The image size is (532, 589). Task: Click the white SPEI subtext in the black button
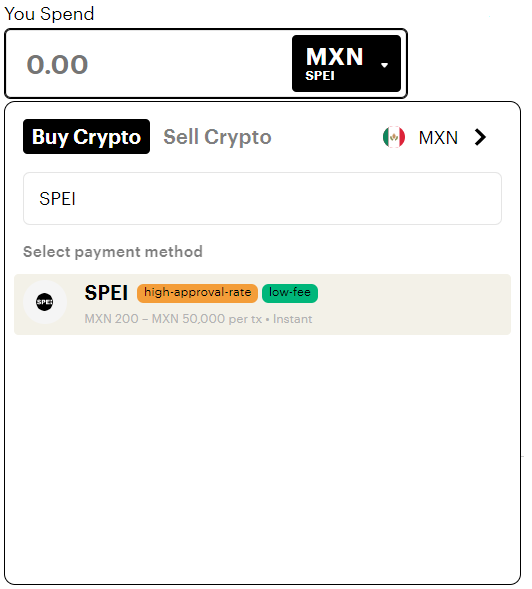(320, 76)
